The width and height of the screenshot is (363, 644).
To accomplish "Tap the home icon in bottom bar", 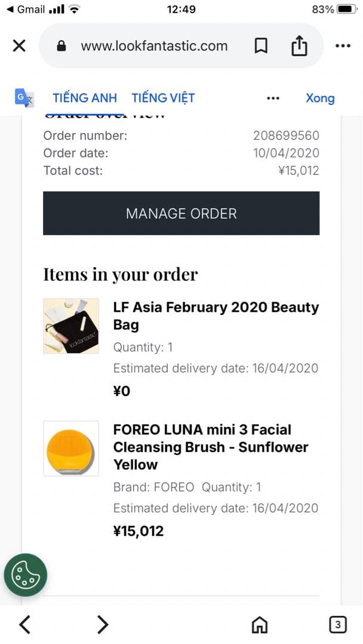I will click(x=260, y=625).
